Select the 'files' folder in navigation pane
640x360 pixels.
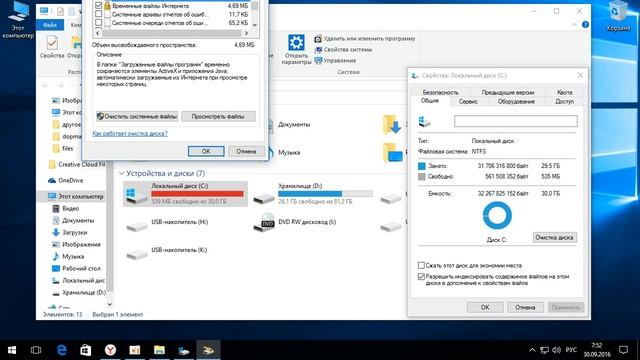[63, 149]
